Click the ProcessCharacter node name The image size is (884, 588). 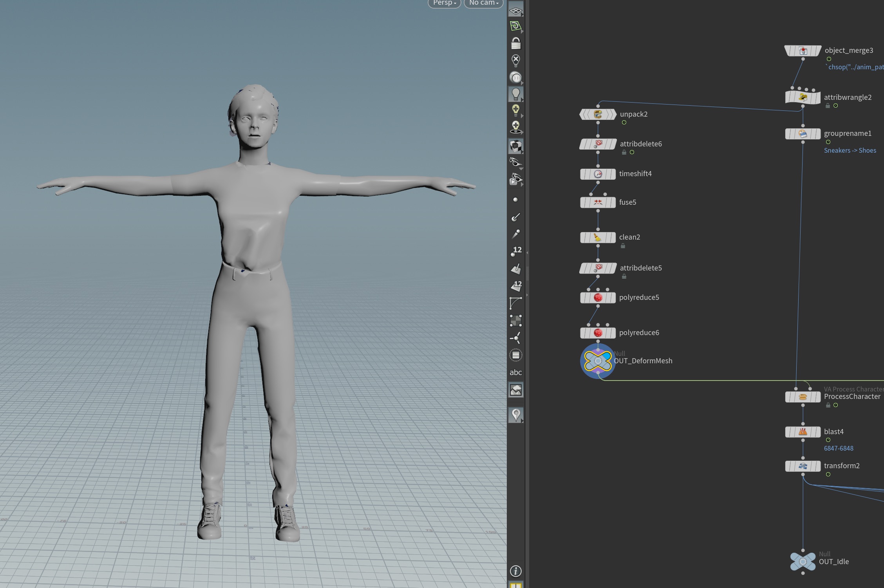pos(852,397)
